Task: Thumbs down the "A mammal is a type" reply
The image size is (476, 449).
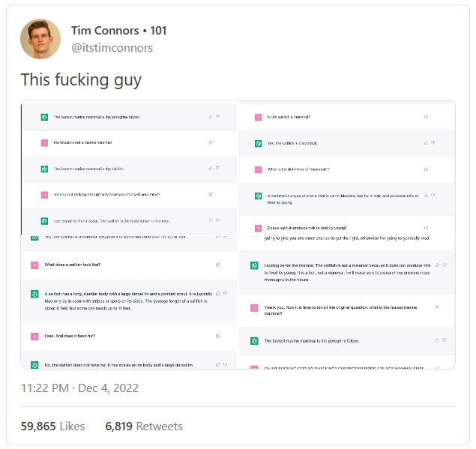Action: coord(434,195)
